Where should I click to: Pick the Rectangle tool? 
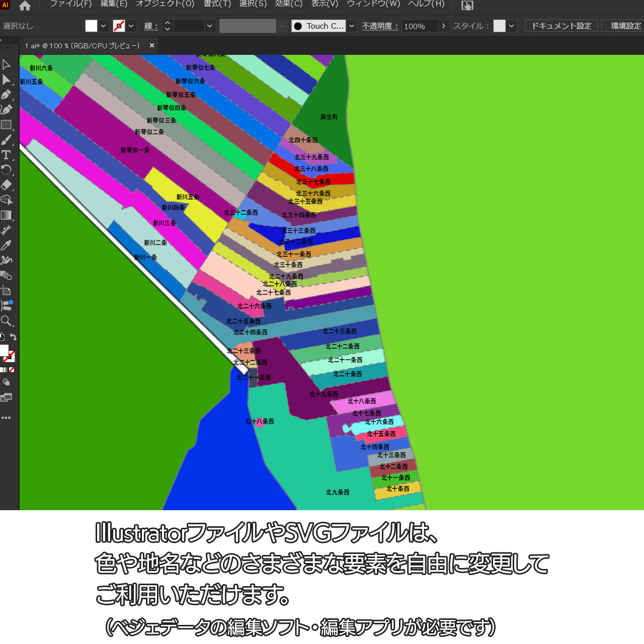click(x=6, y=125)
